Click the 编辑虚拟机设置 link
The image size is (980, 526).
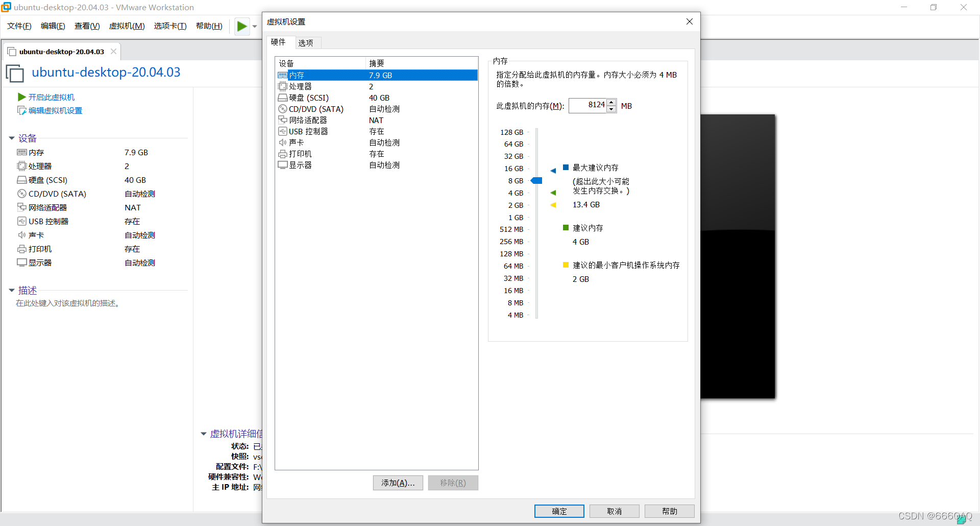point(55,110)
